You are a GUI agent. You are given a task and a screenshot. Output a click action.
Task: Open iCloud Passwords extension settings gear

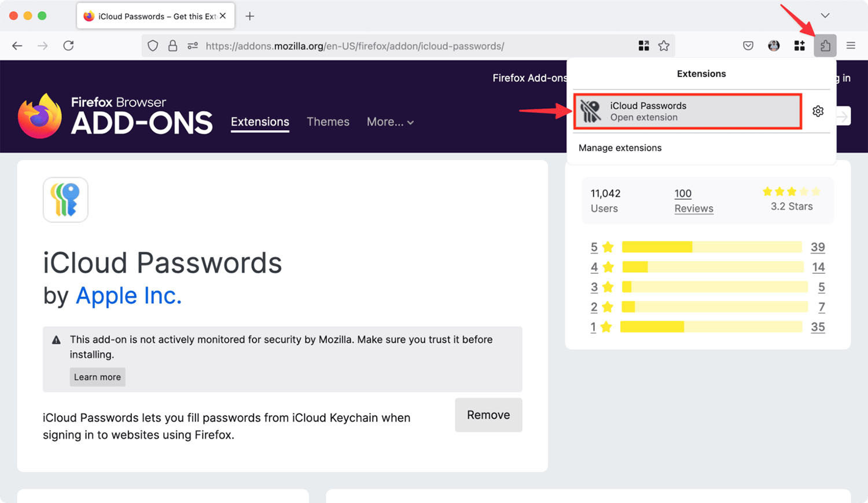coord(818,111)
